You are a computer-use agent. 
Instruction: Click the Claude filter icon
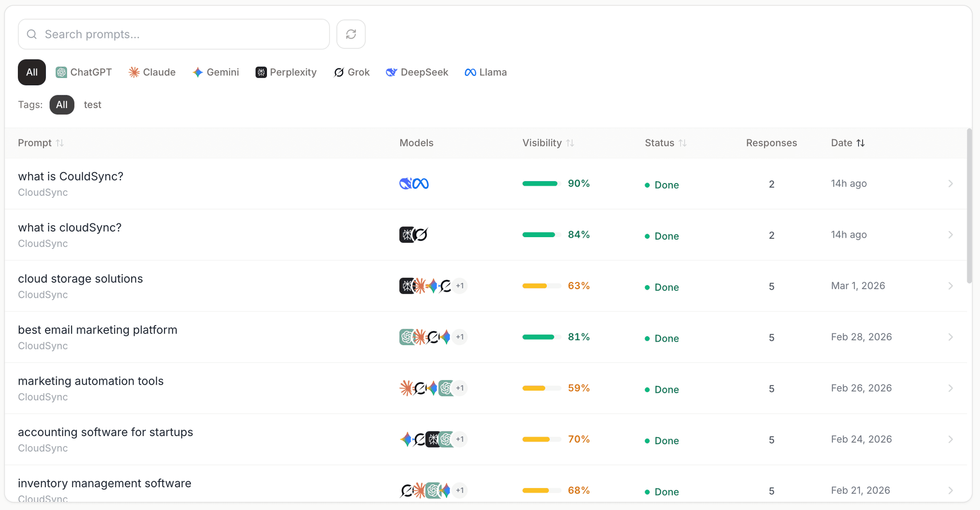(x=134, y=72)
